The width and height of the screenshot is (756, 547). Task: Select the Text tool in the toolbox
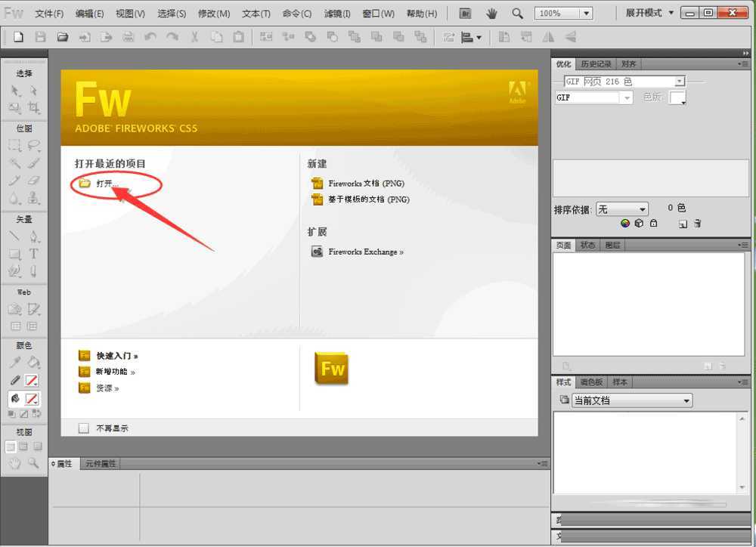(33, 254)
